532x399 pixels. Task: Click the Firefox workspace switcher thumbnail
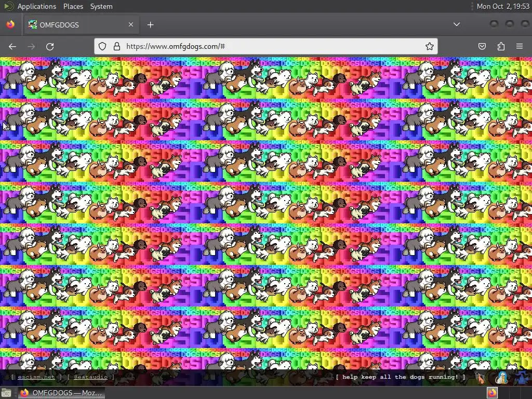492,393
